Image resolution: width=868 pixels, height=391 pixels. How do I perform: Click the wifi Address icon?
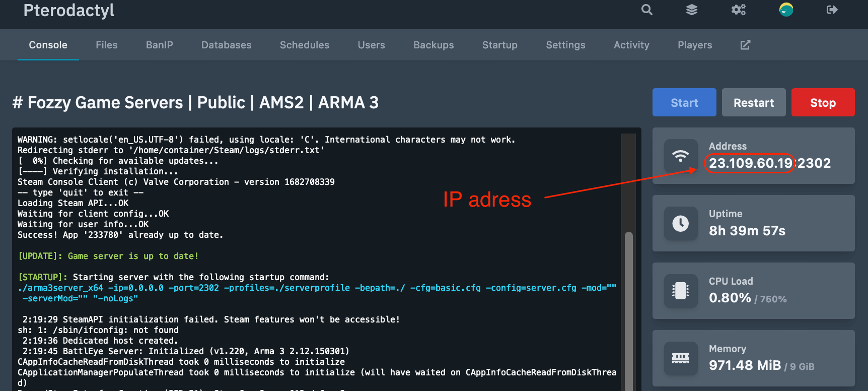(681, 156)
